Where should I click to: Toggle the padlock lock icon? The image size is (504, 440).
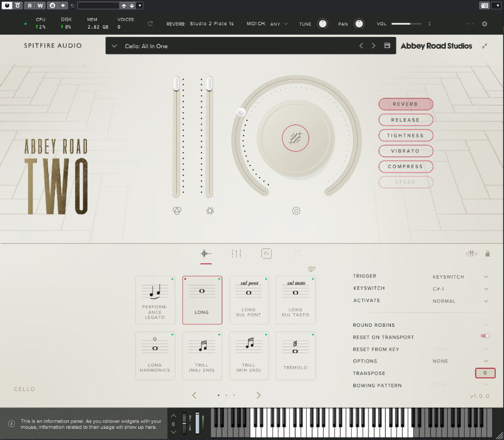[487, 253]
